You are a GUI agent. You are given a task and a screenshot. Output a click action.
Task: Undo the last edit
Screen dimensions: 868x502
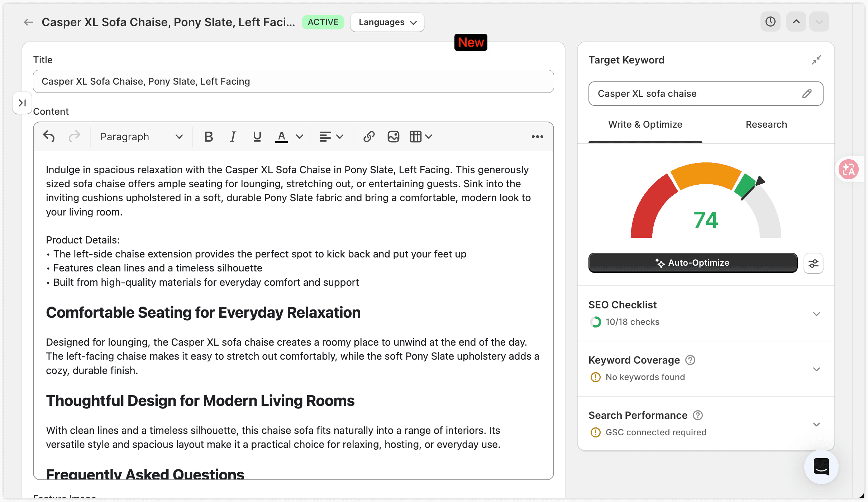[x=49, y=137]
